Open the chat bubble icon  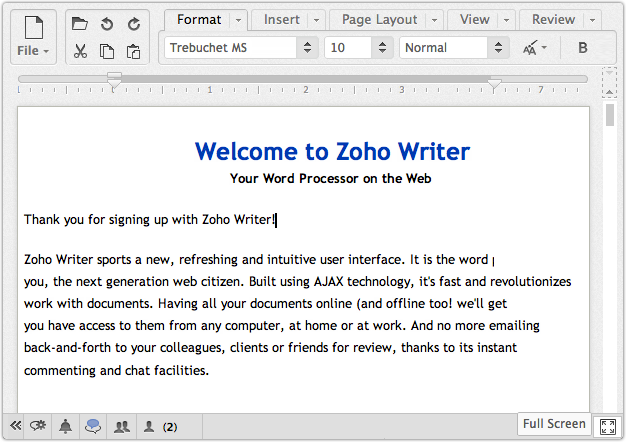pyautogui.click(x=93, y=427)
